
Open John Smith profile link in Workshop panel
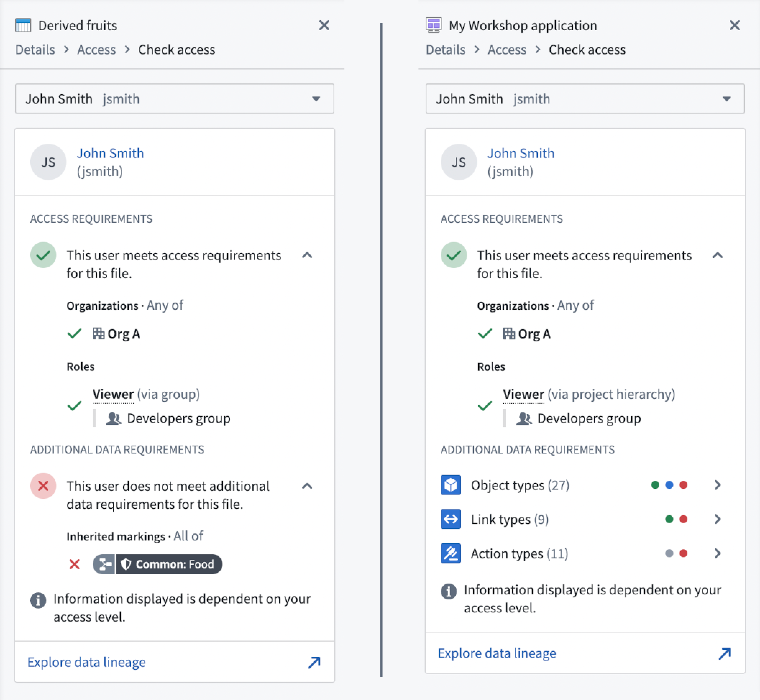tap(521, 153)
